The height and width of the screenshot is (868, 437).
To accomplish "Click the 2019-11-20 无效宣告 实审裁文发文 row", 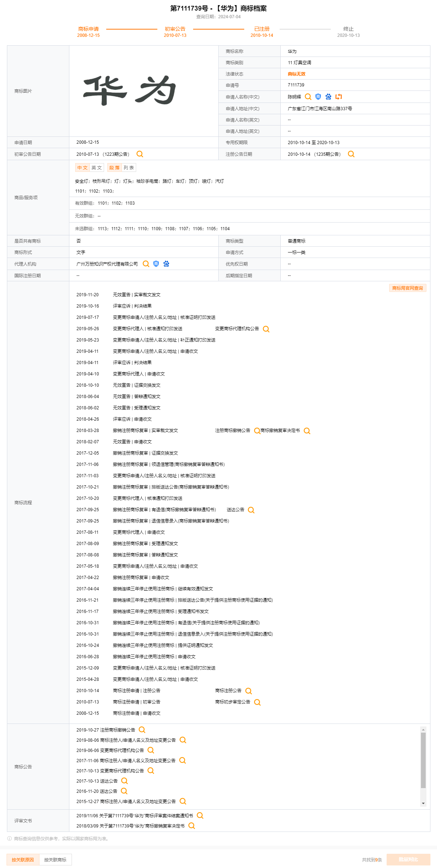I will [118, 295].
